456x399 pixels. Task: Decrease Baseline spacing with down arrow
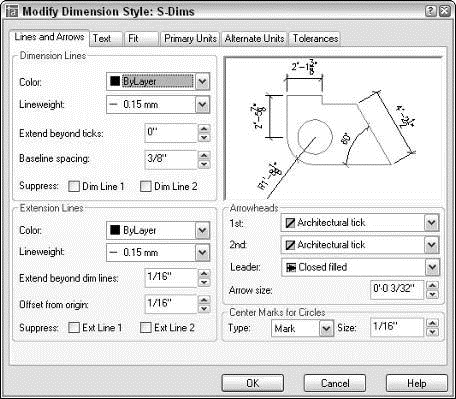(x=204, y=164)
